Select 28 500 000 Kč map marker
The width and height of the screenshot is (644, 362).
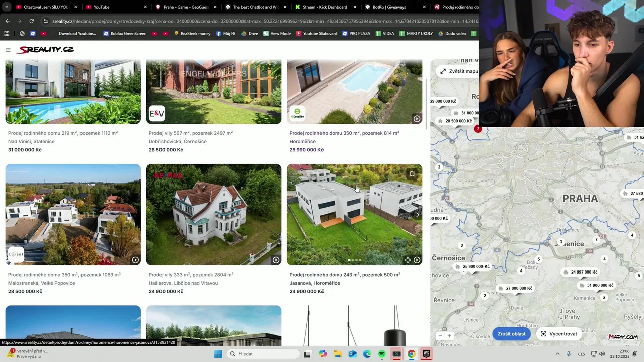[x=455, y=121]
